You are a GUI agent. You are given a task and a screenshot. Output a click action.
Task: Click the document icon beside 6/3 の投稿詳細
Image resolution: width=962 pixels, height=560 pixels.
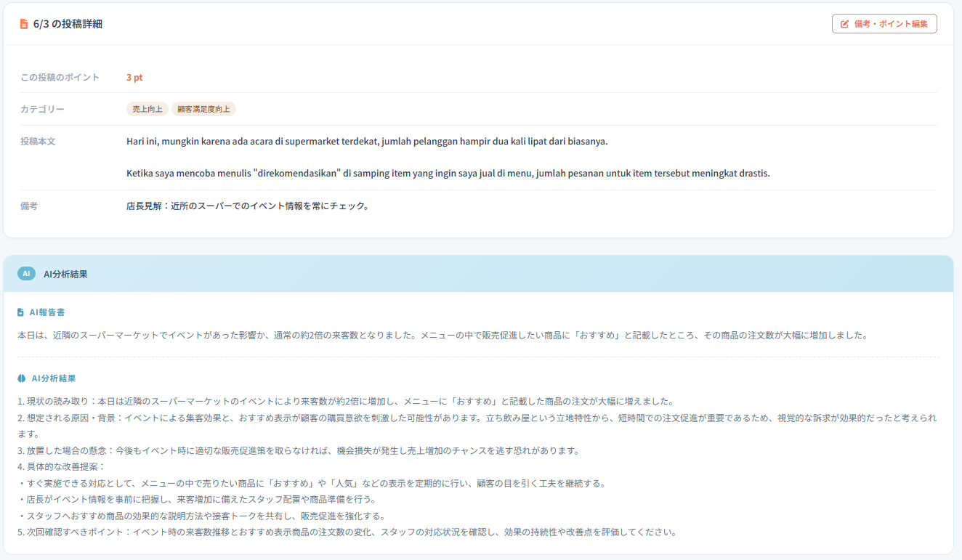pos(24,24)
